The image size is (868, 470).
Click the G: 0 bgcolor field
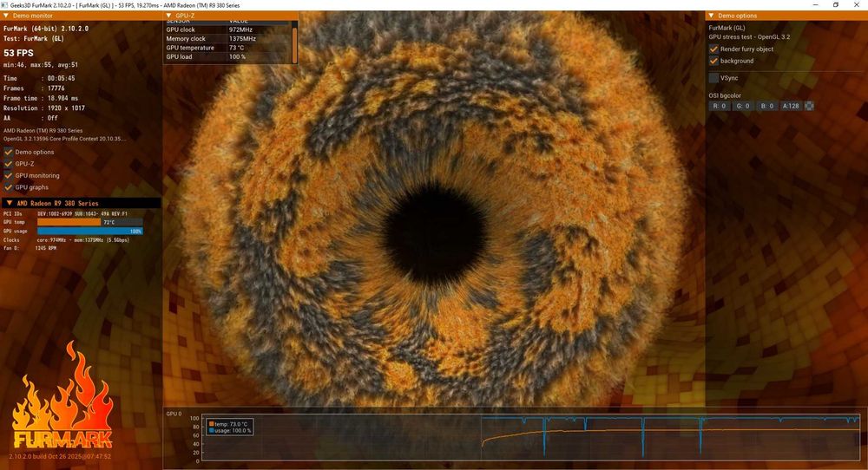click(x=743, y=106)
